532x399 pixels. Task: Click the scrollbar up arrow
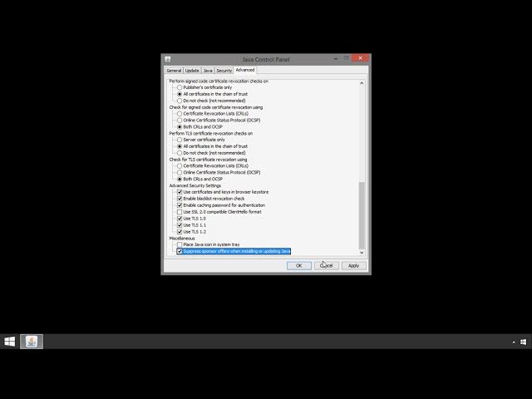362,83
